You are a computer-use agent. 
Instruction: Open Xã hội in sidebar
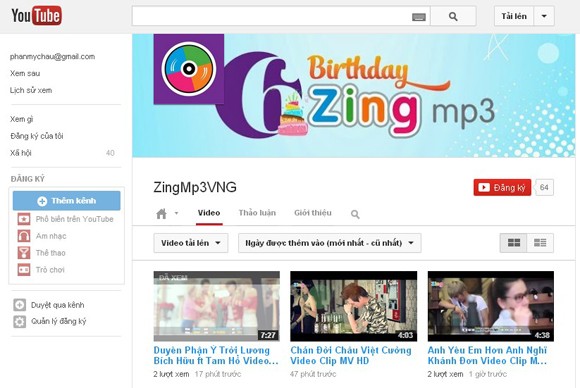pyautogui.click(x=21, y=153)
